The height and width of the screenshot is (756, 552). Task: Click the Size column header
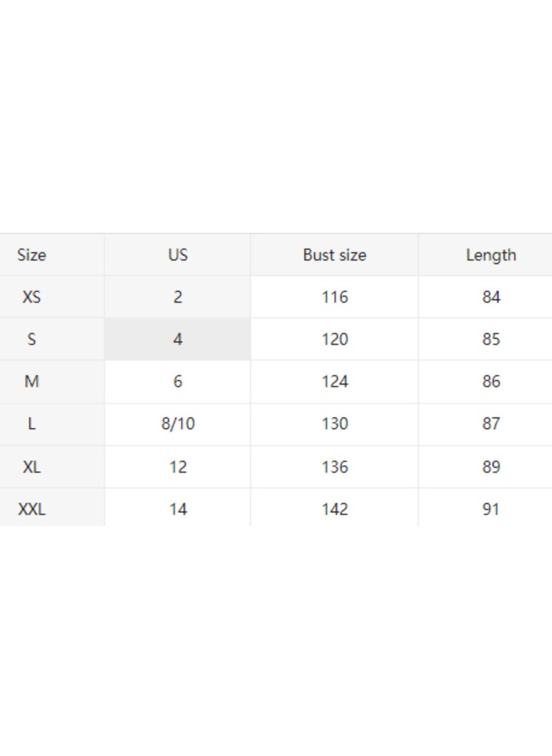[52, 255]
